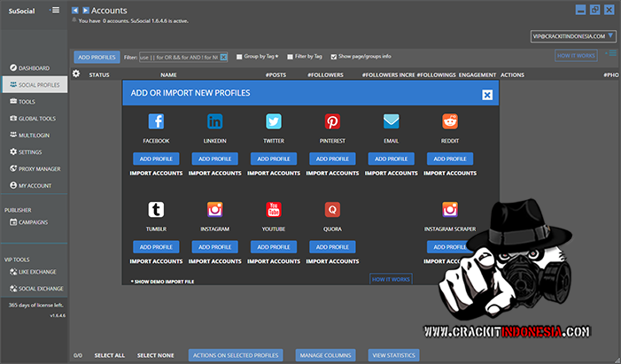This screenshot has width=621, height=364.
Task: Close the Add or Import New Profiles dialog
Action: (487, 94)
